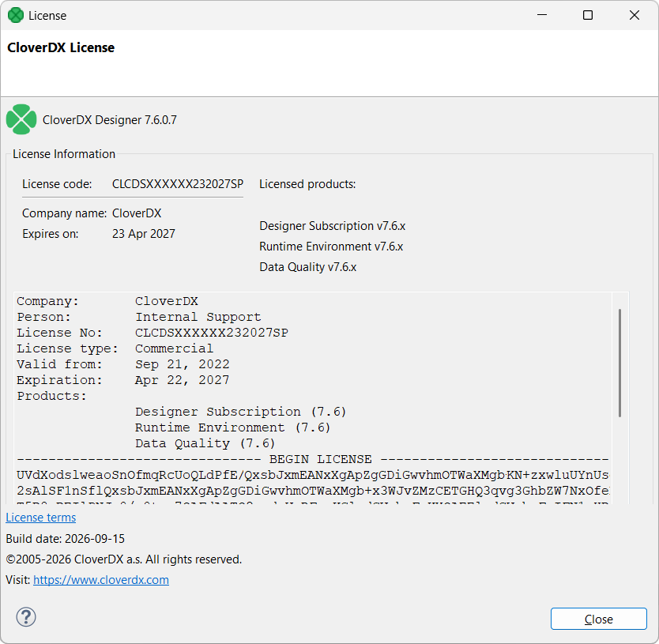Image resolution: width=659 pixels, height=644 pixels.
Task: Click the expiry date 23 Apr 2027
Action: pos(143,234)
